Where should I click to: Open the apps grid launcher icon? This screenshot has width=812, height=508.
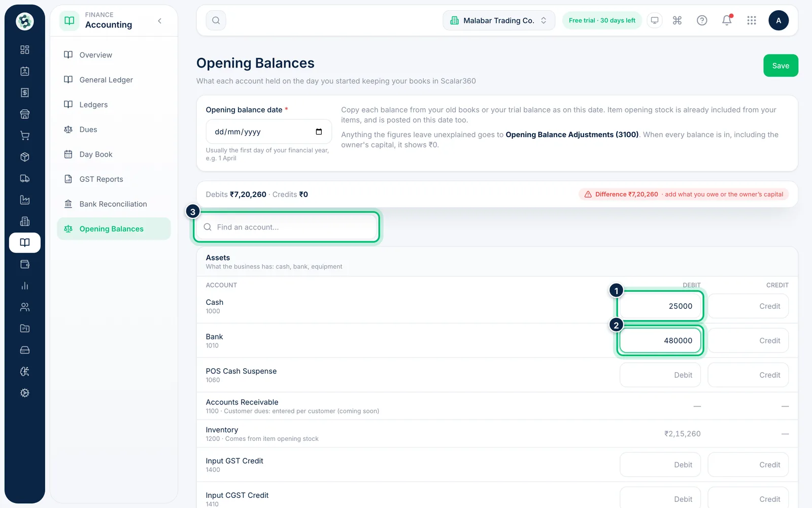click(x=752, y=20)
